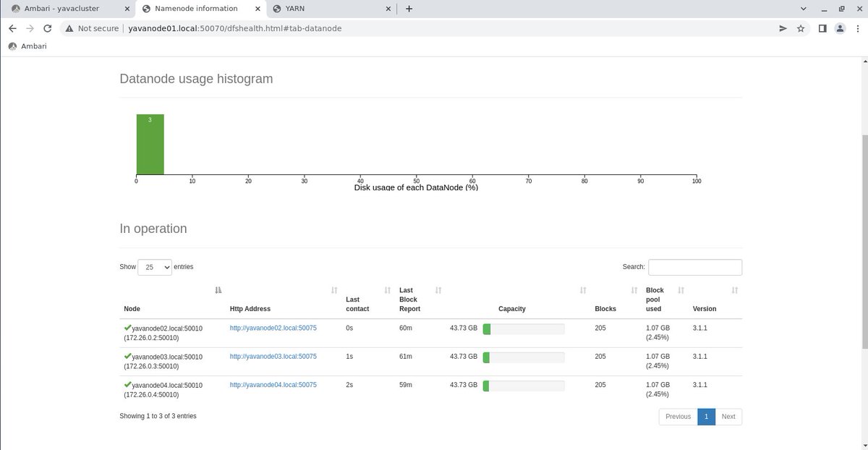Click Showing 1 to 3 of 3 entries
The image size is (868, 450).
click(x=158, y=416)
